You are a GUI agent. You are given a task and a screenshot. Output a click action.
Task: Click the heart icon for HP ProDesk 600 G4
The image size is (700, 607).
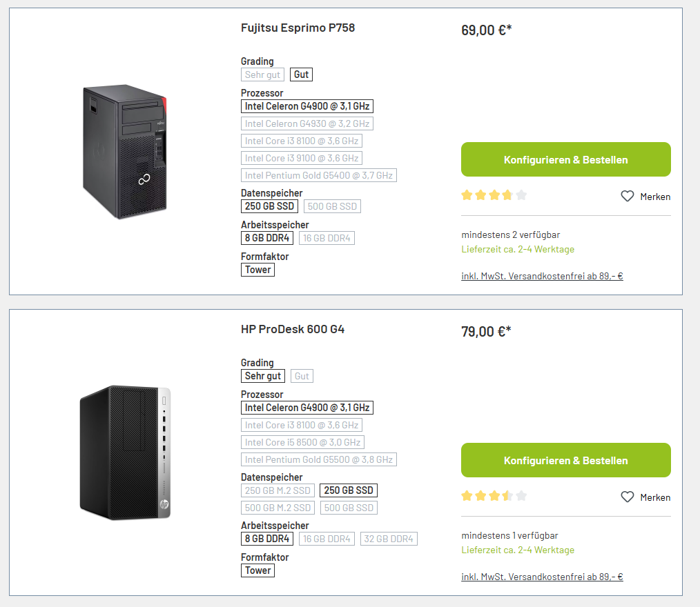click(628, 497)
